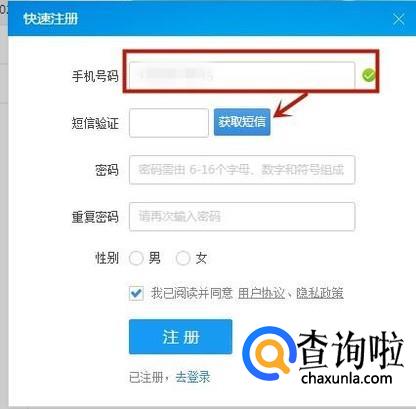The height and width of the screenshot is (409, 416).
Task: Uncheck the 我已阅读并同意 agreement checkbox
Action: pos(136,293)
